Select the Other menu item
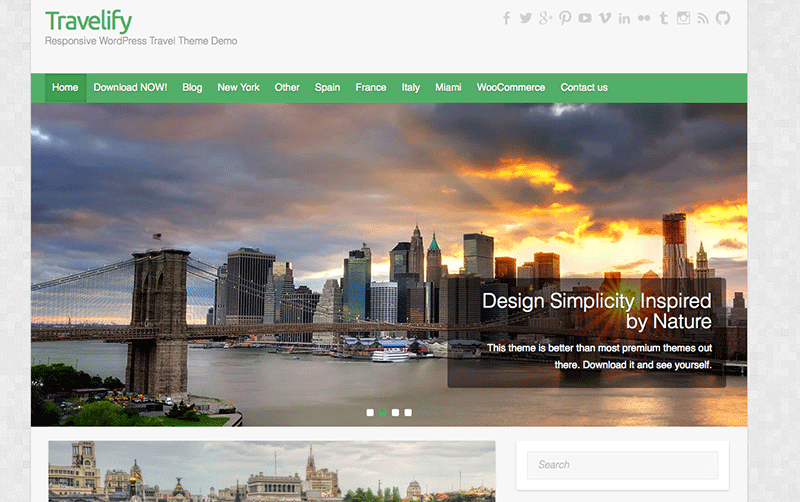800x502 pixels. 287,88
